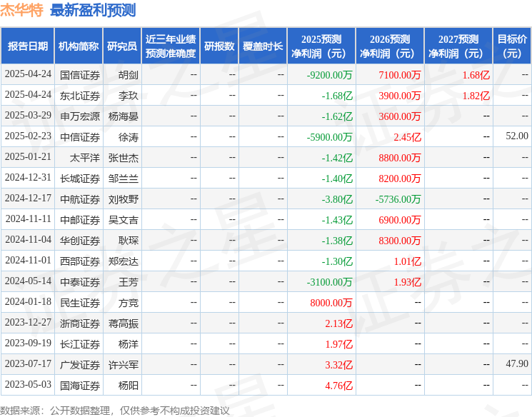Open the 国信证券 institution cell

80,75
